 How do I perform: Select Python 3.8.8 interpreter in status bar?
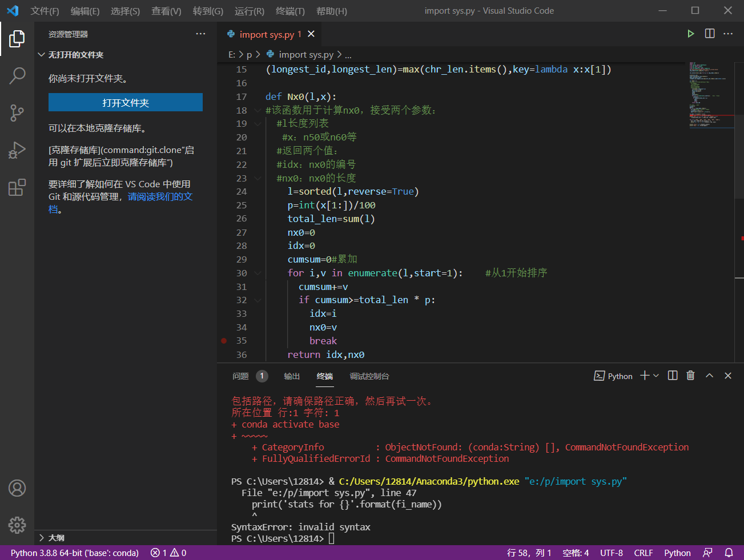click(75, 553)
